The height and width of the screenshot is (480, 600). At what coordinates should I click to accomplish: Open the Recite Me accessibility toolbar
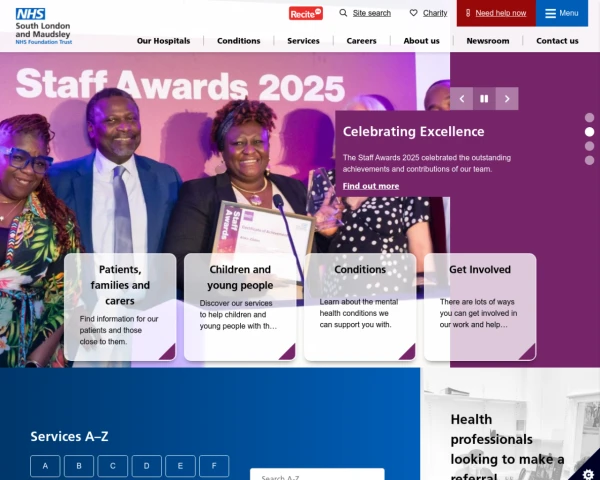coord(305,13)
